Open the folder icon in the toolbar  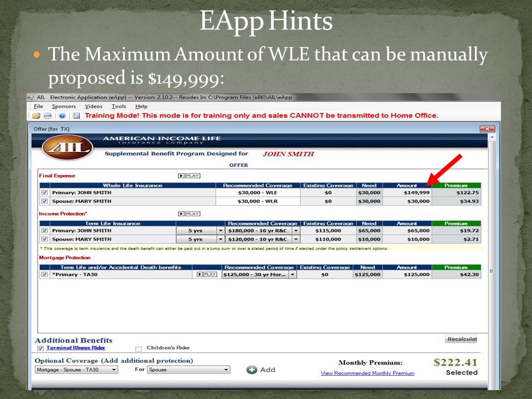point(37,116)
